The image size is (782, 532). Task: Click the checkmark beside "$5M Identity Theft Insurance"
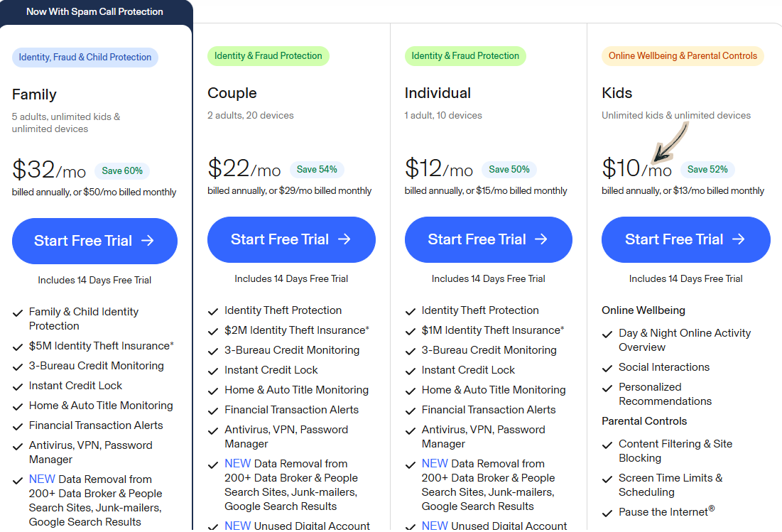coord(17,345)
